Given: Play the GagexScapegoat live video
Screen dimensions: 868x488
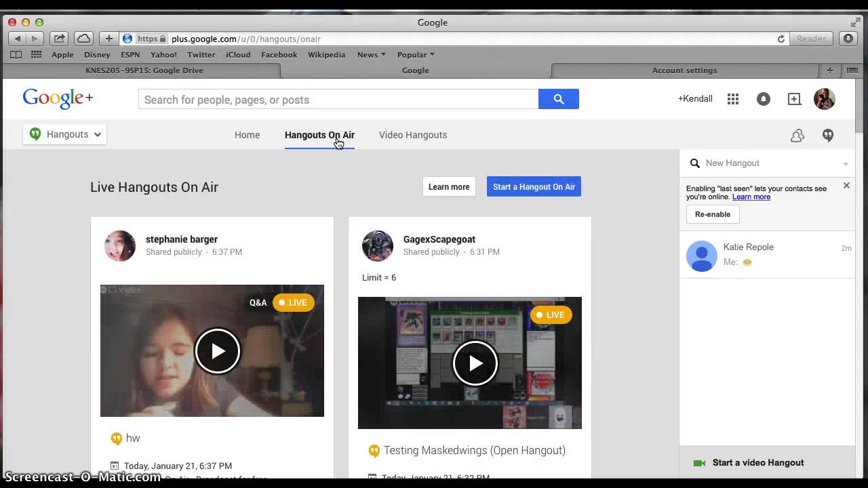Looking at the screenshot, I should (475, 363).
